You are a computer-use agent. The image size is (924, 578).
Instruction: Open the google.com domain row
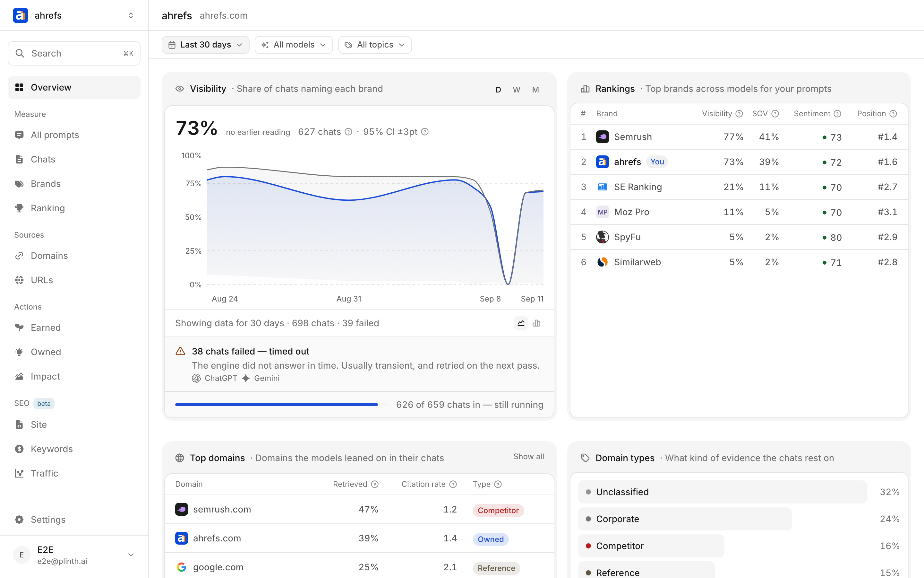(x=359, y=566)
